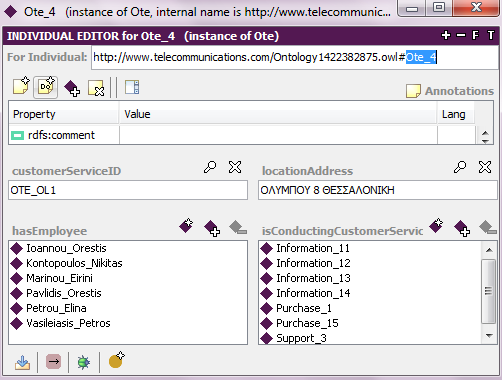Screen dimensions: 502x380
Task: Select Ioannou_Orestis in hasEmployee
Action: point(66,248)
